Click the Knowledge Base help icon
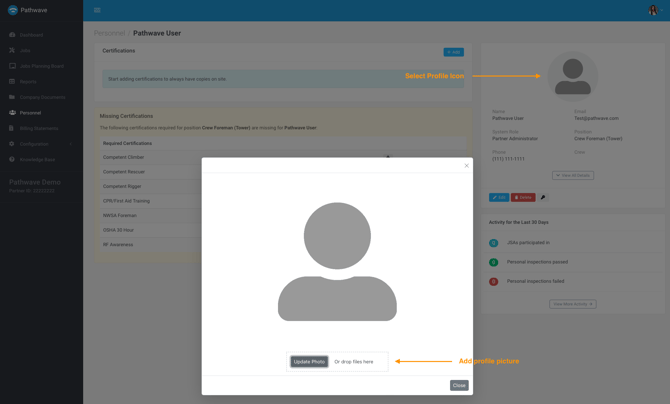This screenshot has height=404, width=670. point(12,159)
